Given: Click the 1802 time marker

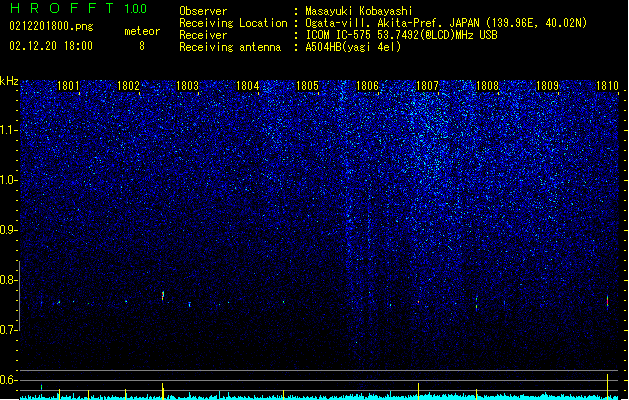Looking at the screenshot, I should tap(128, 86).
